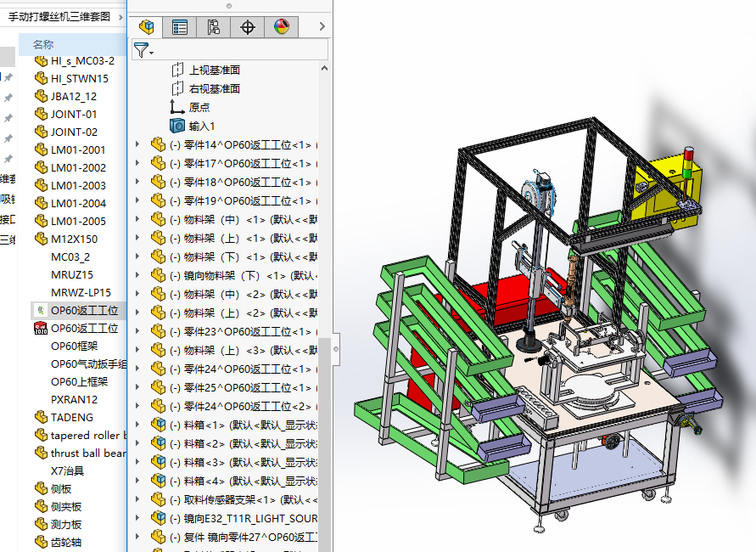Open the FeatureManager design tree tab

[x=146, y=26]
